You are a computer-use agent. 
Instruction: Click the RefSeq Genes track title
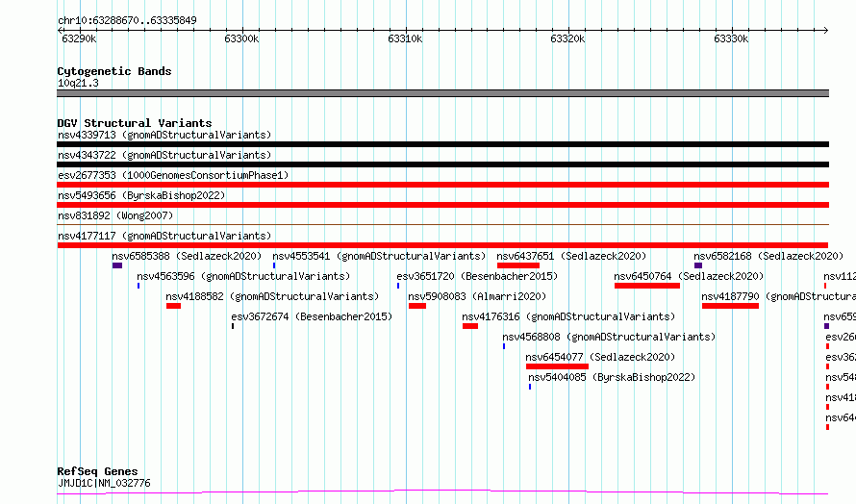pos(97,471)
